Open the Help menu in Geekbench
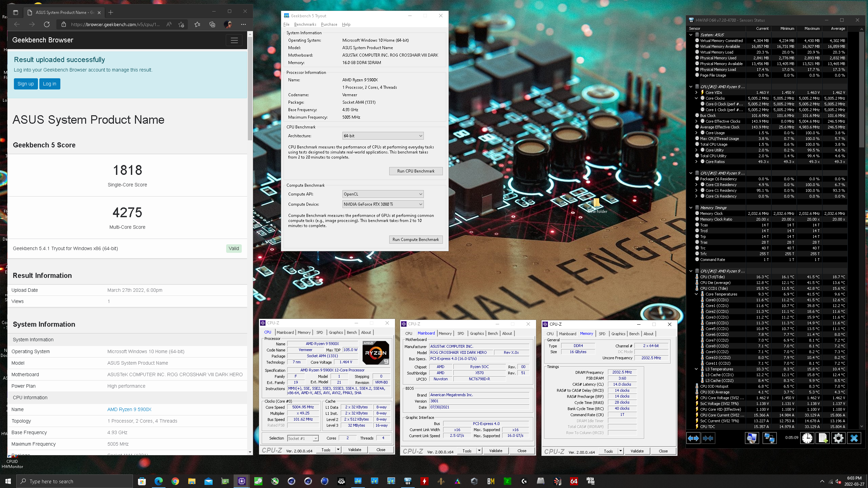 [x=346, y=24]
